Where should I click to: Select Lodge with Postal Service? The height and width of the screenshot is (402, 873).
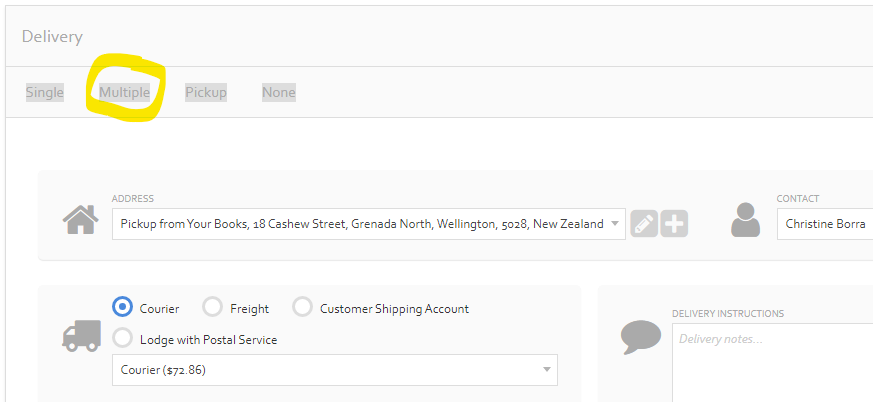click(122, 337)
